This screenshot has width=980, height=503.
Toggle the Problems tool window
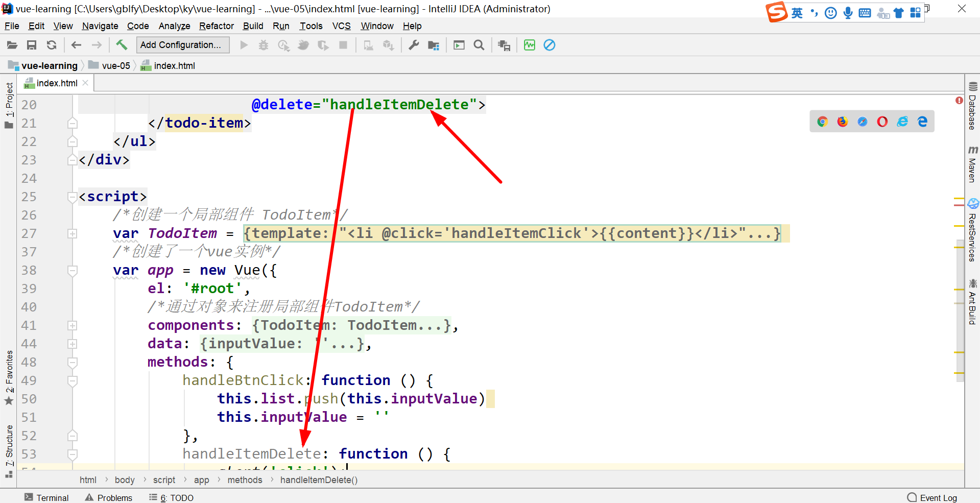click(x=109, y=497)
